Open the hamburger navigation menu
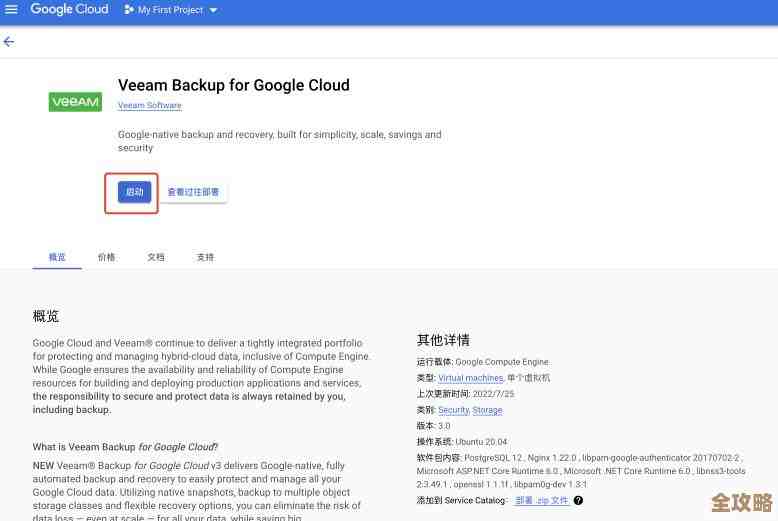778x521 pixels. pos(11,9)
